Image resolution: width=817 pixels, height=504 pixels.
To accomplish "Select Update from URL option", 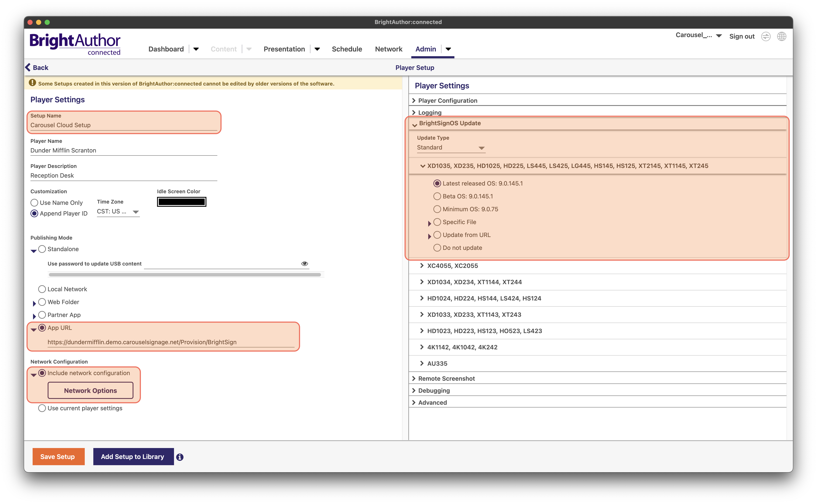I will pos(437,235).
